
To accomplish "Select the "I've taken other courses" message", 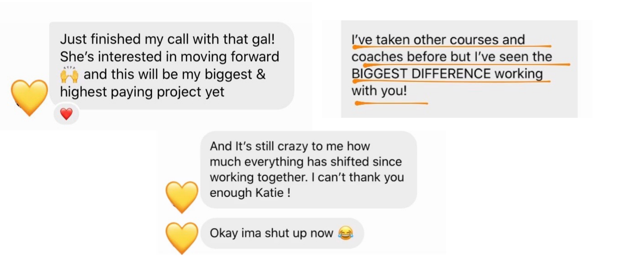I will pyautogui.click(x=459, y=69).
